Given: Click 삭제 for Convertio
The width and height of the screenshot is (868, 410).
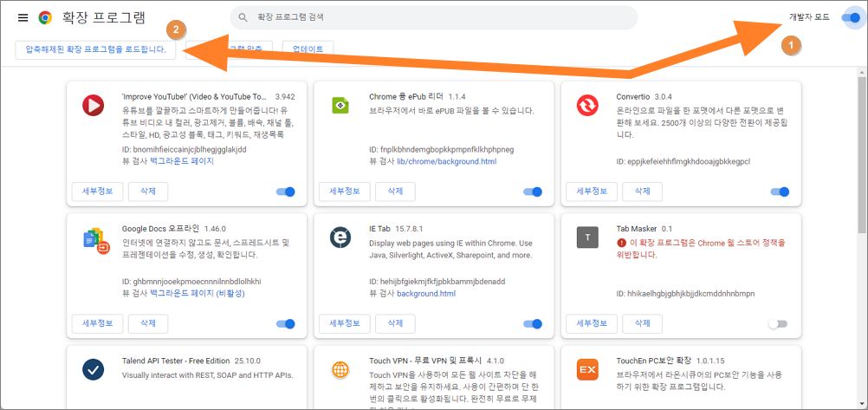Looking at the screenshot, I should click(x=642, y=192).
